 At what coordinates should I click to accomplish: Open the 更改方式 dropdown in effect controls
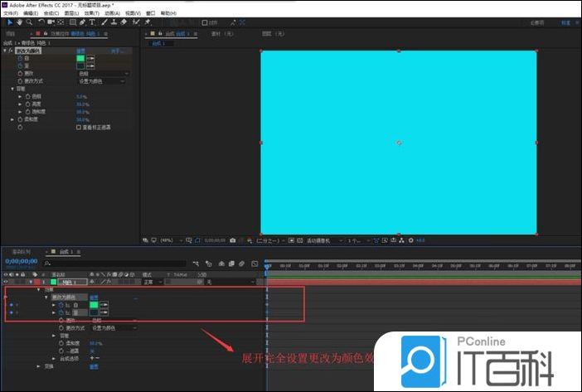click(103, 81)
